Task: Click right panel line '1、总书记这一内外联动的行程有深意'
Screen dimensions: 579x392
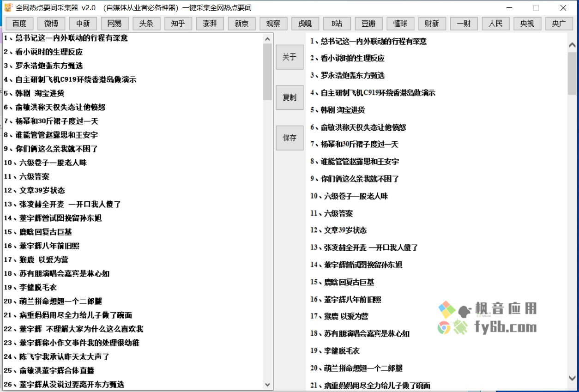Action: tap(368, 41)
